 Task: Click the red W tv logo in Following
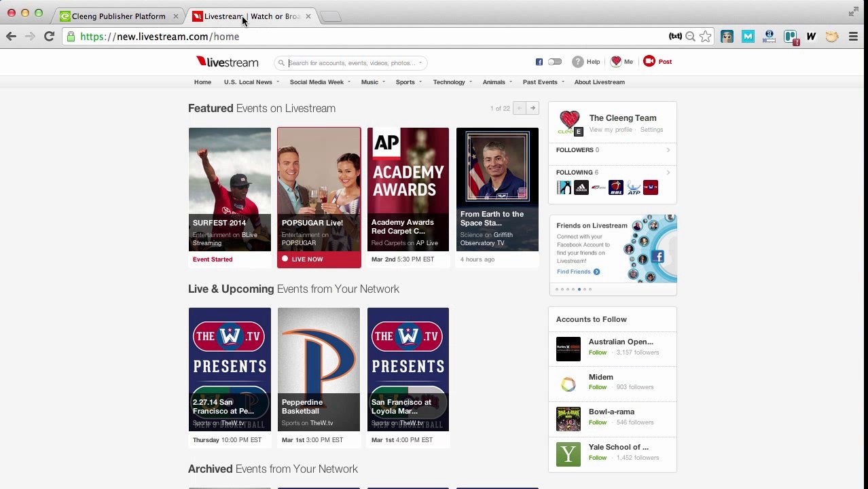point(651,187)
